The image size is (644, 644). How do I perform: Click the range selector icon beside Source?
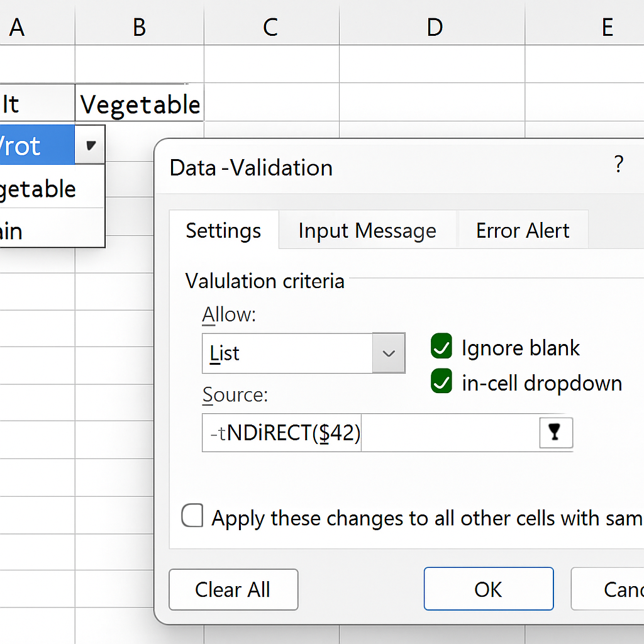pyautogui.click(x=556, y=432)
